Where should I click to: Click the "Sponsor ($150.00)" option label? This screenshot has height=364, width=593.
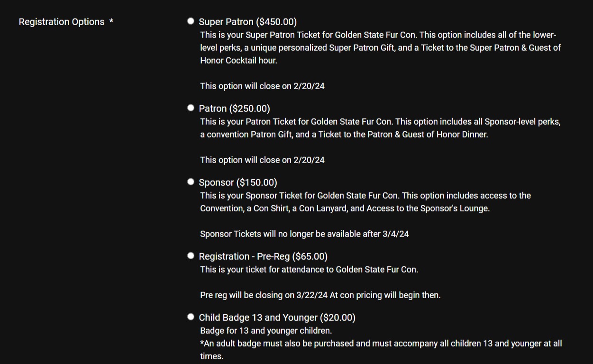pyautogui.click(x=237, y=182)
